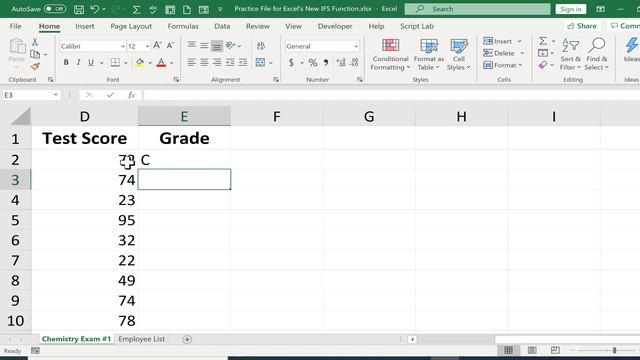
Task: Open the Cell Styles menu
Action: pyautogui.click(x=459, y=55)
